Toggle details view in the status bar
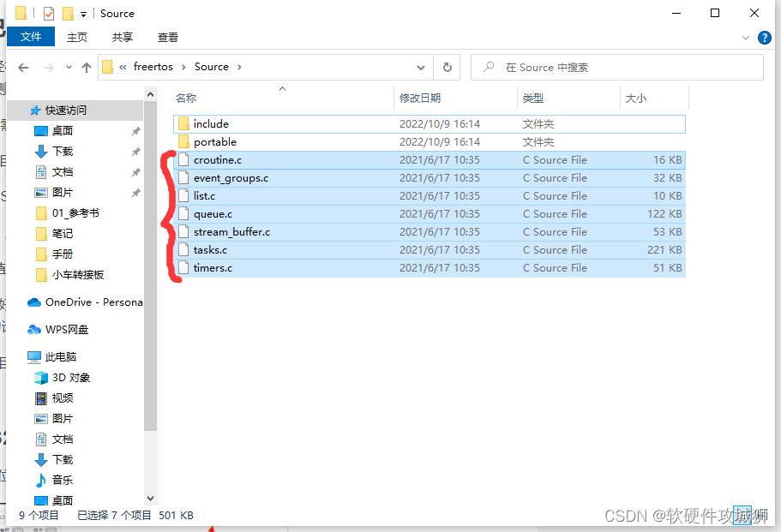 (x=742, y=515)
